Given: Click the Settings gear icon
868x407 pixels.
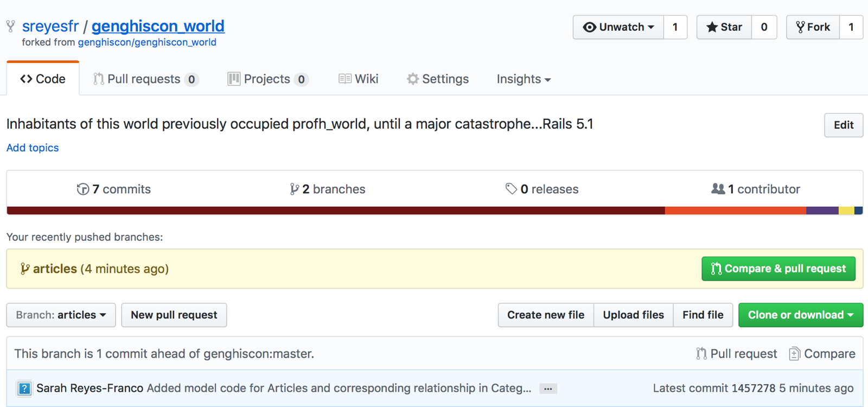Looking at the screenshot, I should 413,79.
